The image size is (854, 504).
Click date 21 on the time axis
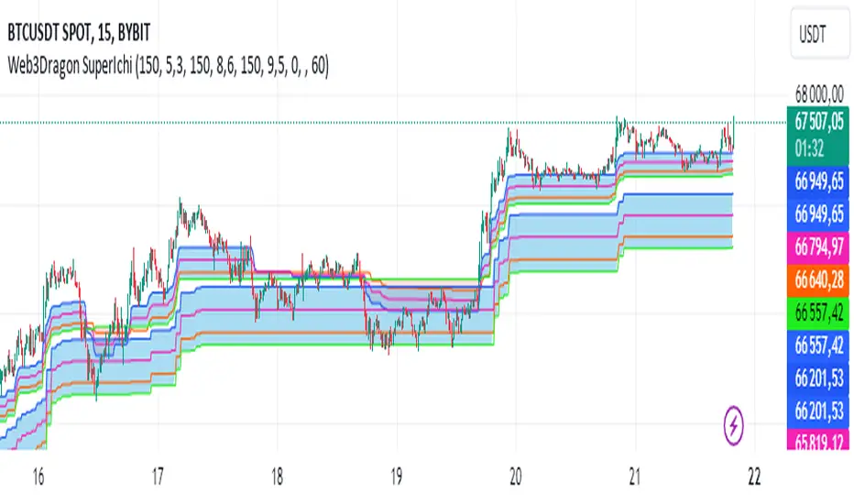634,477
